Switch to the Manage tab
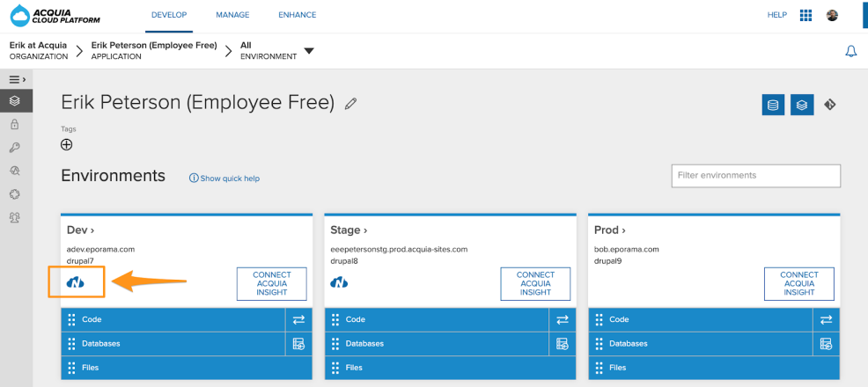 [x=232, y=15]
